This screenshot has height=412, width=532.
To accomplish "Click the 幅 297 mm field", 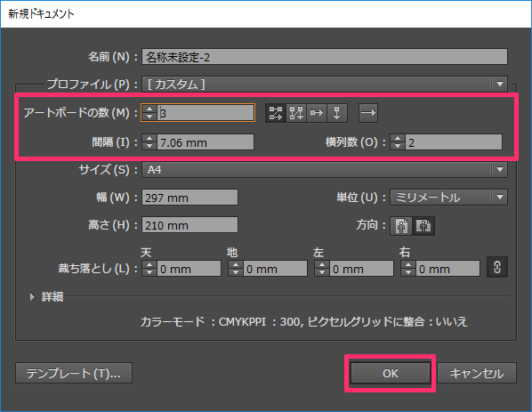I will [189, 198].
